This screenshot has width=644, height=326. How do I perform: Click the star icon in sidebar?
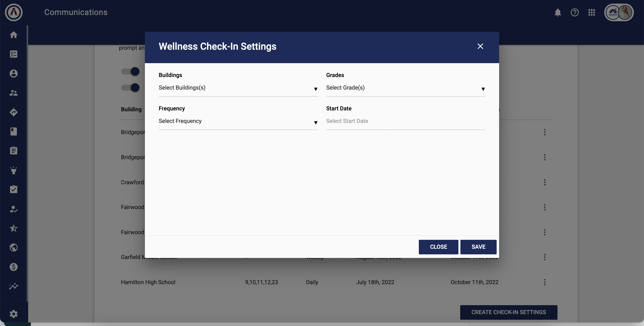pyautogui.click(x=13, y=228)
